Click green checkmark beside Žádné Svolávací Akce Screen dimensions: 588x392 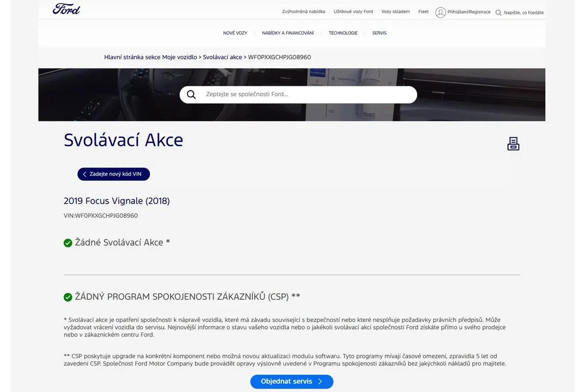68,243
